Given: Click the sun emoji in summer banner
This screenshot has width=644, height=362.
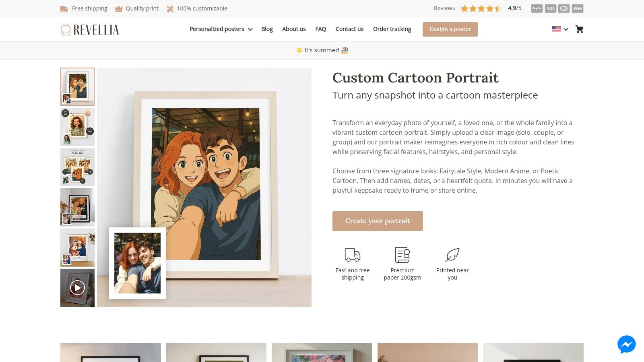Looking at the screenshot, I should [x=299, y=50].
